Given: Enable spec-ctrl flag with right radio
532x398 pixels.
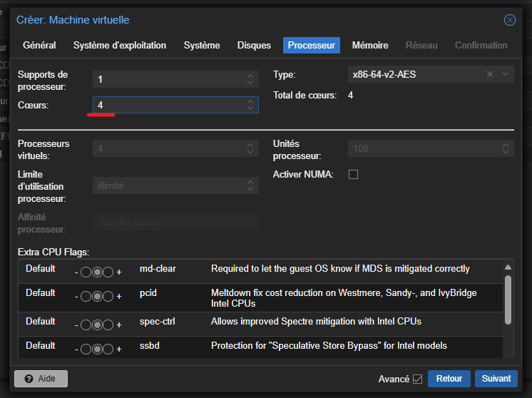Looking at the screenshot, I should click(108, 325).
